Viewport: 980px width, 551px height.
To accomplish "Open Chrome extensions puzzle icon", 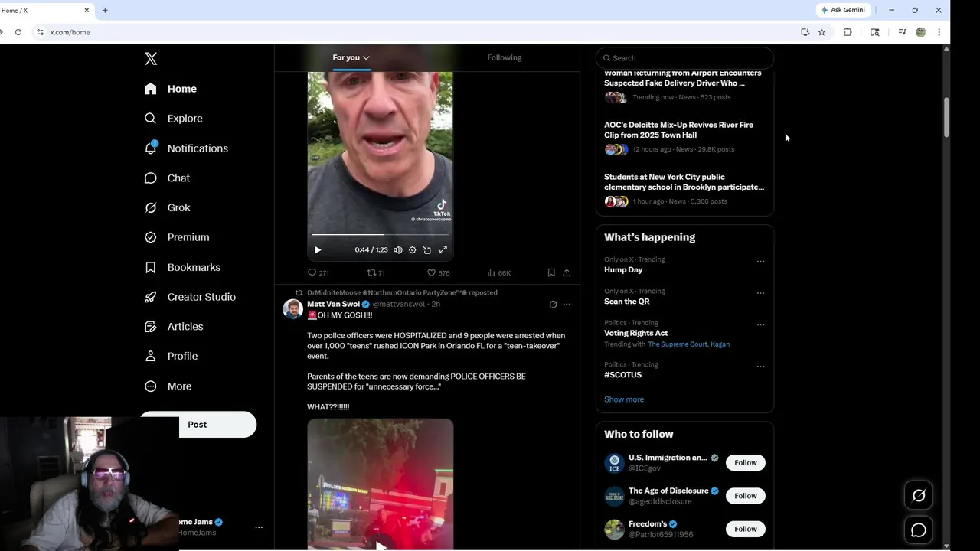I will (848, 32).
